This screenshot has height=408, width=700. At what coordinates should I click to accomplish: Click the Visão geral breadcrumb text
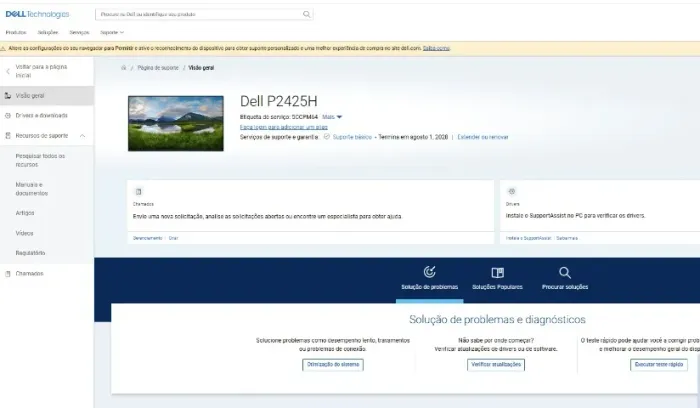(x=201, y=68)
